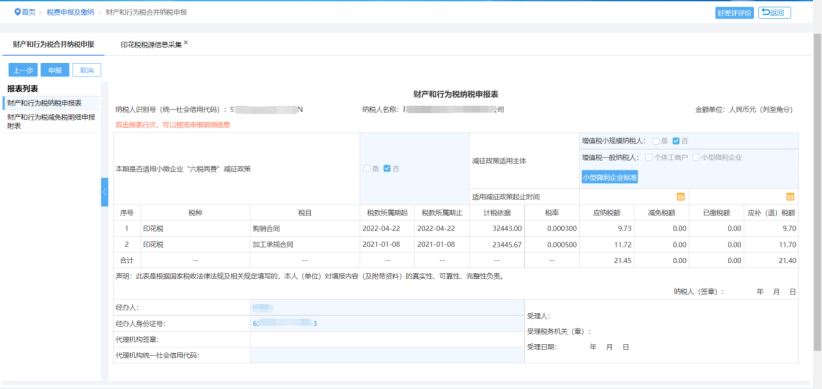The width and height of the screenshot is (822, 389).
Task: Close the 印花税税源信息采集 tab
Action: click(x=186, y=42)
